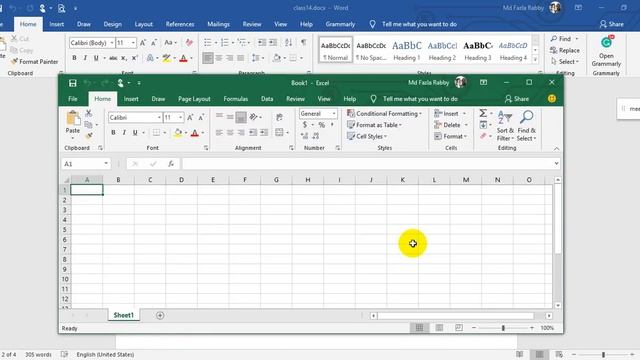640x360 pixels.
Task: Click Word Sort icon in Paragraph group
Action: 289,42
